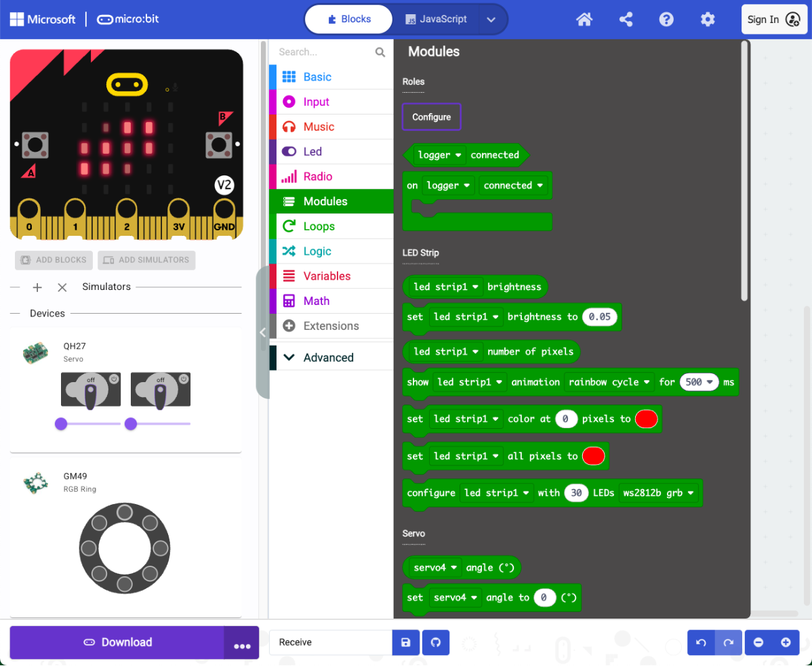Image resolution: width=812 pixels, height=666 pixels.
Task: Click the red color swatch in all pixels block
Action: point(594,456)
